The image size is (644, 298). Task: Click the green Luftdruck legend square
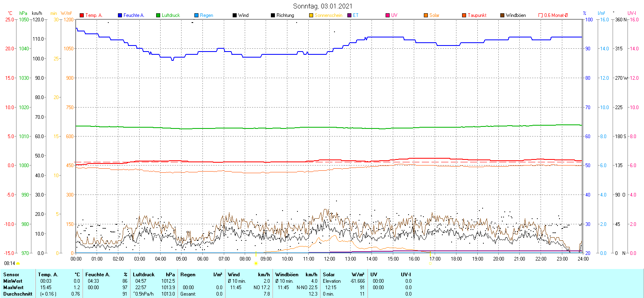tap(158, 15)
